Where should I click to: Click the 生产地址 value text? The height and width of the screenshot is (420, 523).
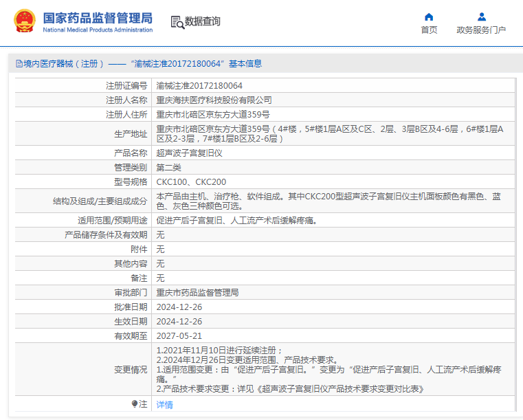pyautogui.click(x=330, y=134)
